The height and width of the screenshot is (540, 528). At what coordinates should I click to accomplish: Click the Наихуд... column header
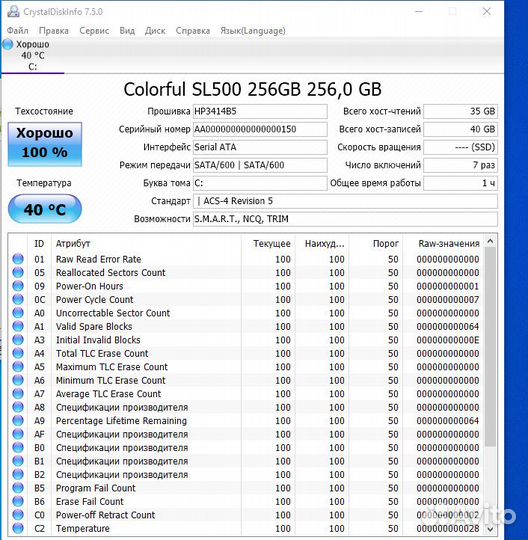(322, 243)
